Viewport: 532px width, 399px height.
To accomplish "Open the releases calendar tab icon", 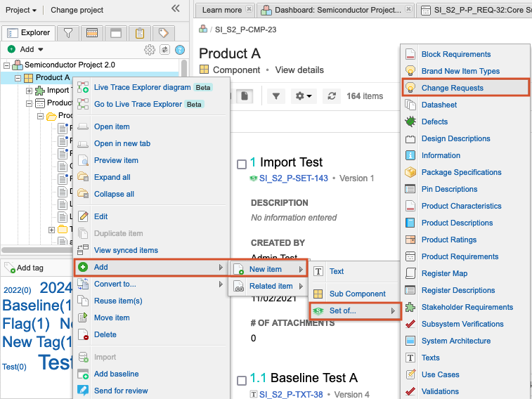I will pos(92,33).
